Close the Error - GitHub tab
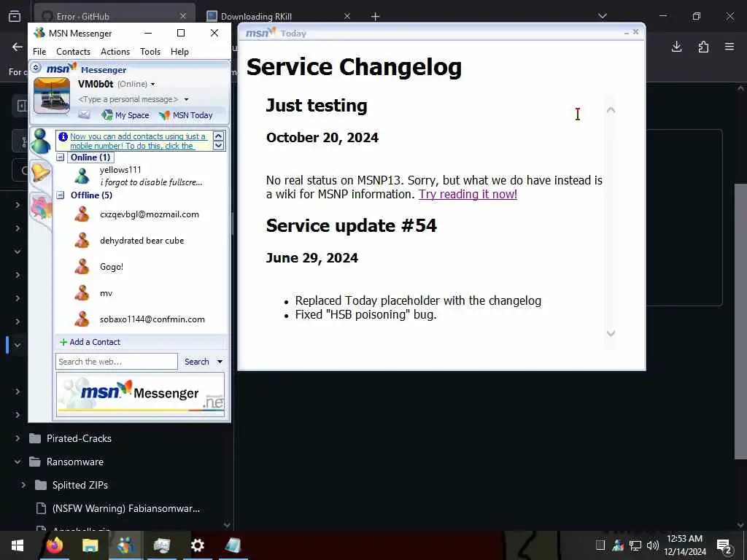Viewport: 747px width, 560px height. pos(183,16)
